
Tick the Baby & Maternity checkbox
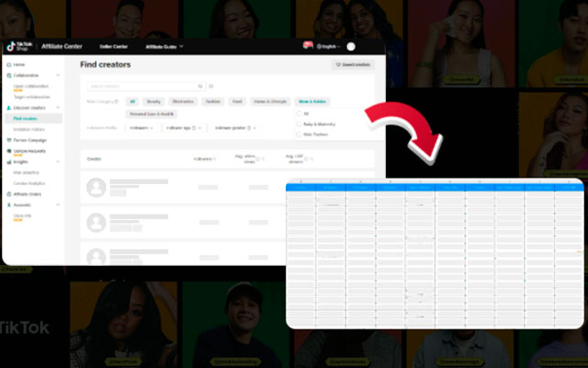tap(299, 124)
